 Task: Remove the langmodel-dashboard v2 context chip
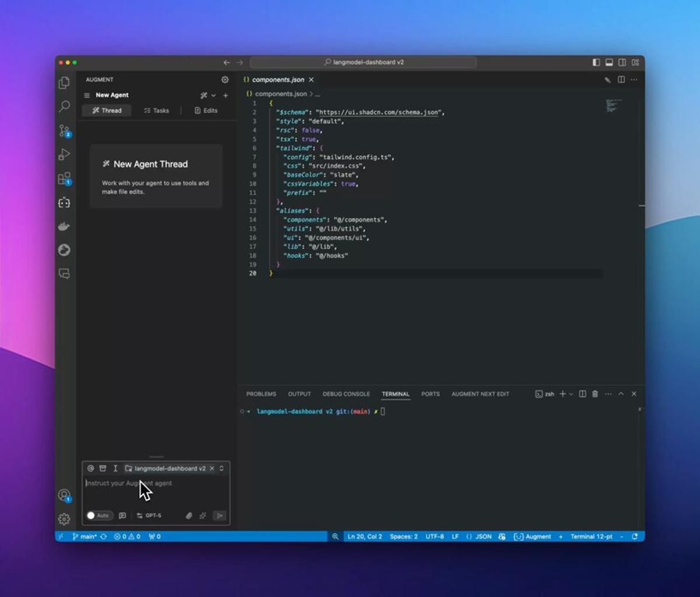212,468
